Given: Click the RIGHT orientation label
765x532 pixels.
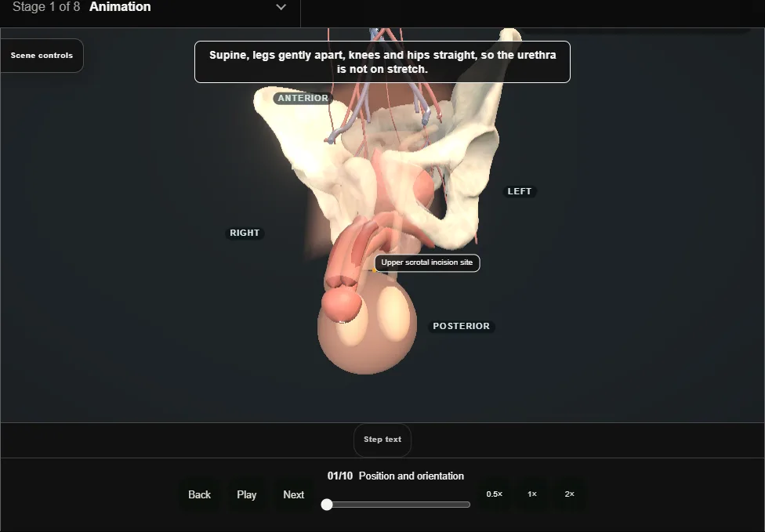Looking at the screenshot, I should [x=245, y=233].
